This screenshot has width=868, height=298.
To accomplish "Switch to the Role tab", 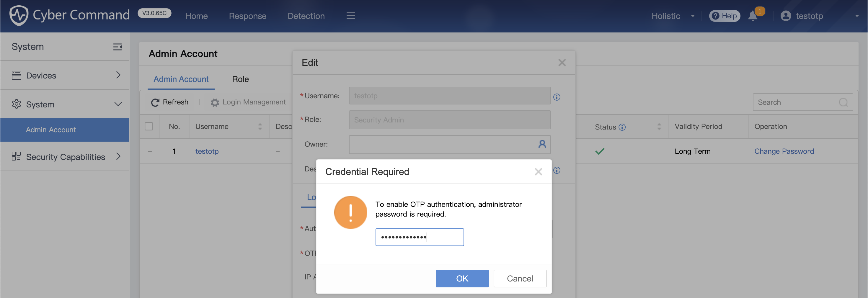I will pyautogui.click(x=240, y=79).
